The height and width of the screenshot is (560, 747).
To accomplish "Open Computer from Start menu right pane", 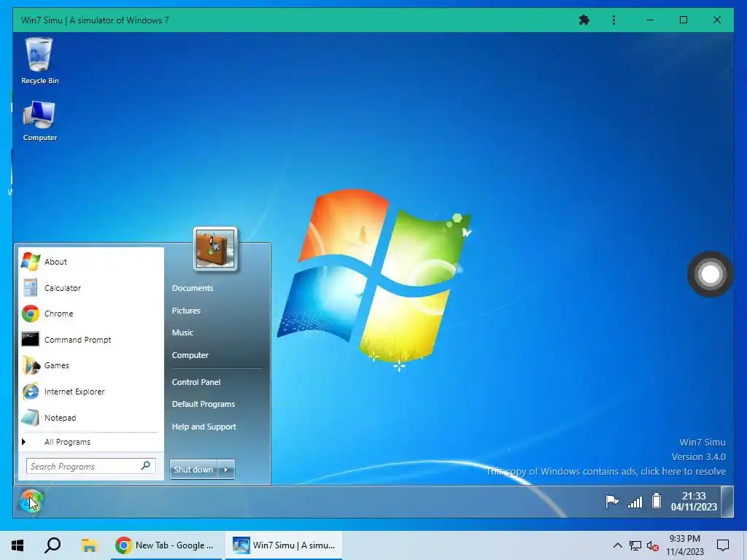I will point(190,355).
